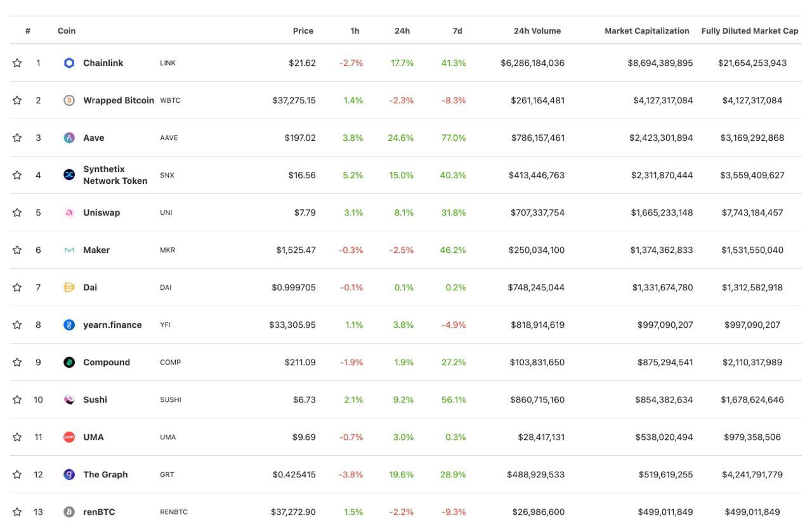Viewport: 812px width, 530px height.
Task: Select Maker price $1,525.47
Action: click(x=296, y=250)
